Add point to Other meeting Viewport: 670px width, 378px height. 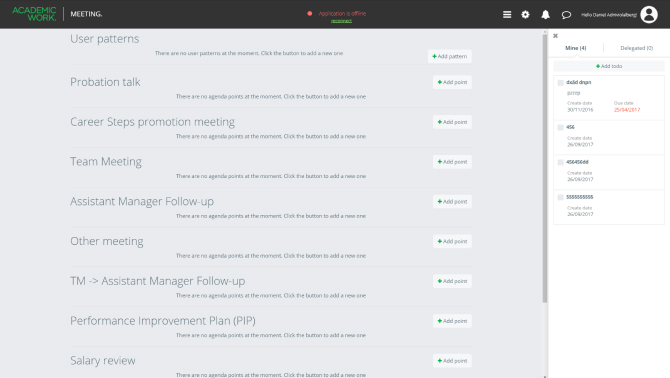point(452,241)
